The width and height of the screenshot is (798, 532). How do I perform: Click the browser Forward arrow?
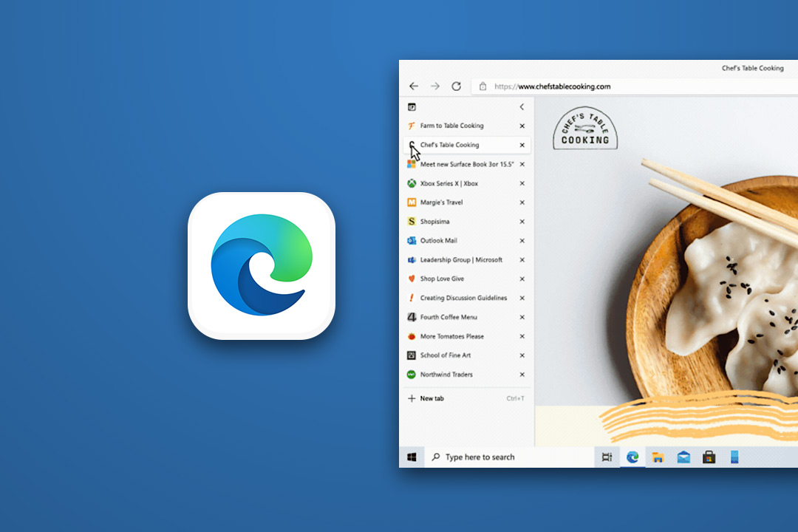(x=434, y=86)
